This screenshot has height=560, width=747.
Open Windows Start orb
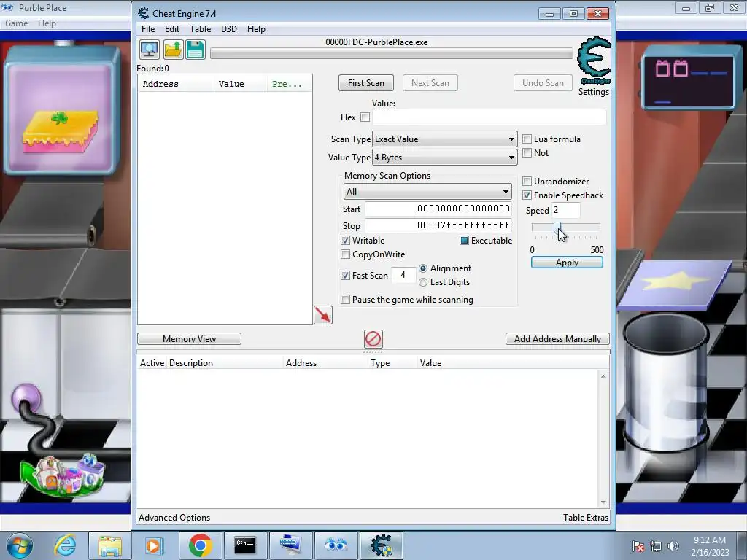19,545
